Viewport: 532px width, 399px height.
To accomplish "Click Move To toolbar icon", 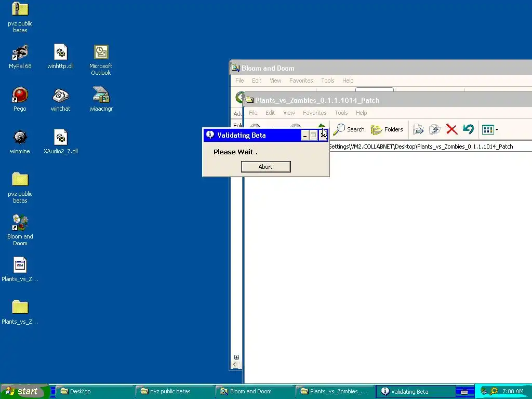I will coord(418,129).
